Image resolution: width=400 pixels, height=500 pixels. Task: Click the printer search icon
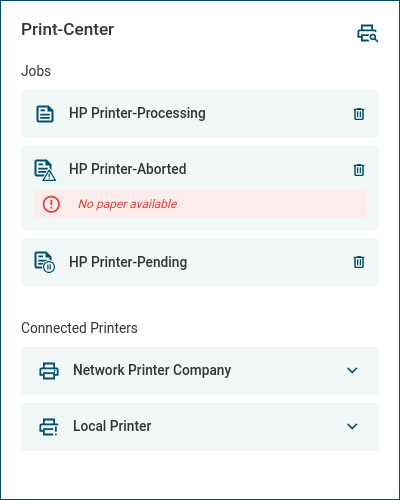(x=368, y=33)
